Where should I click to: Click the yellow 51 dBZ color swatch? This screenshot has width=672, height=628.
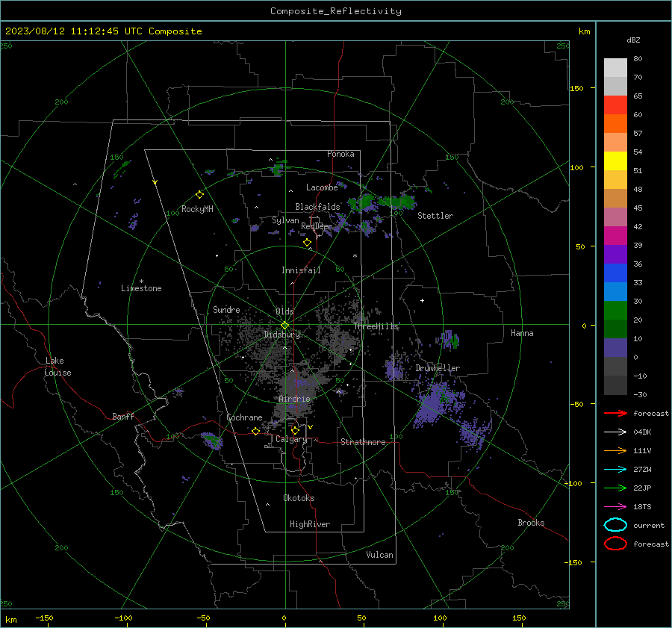point(615,161)
